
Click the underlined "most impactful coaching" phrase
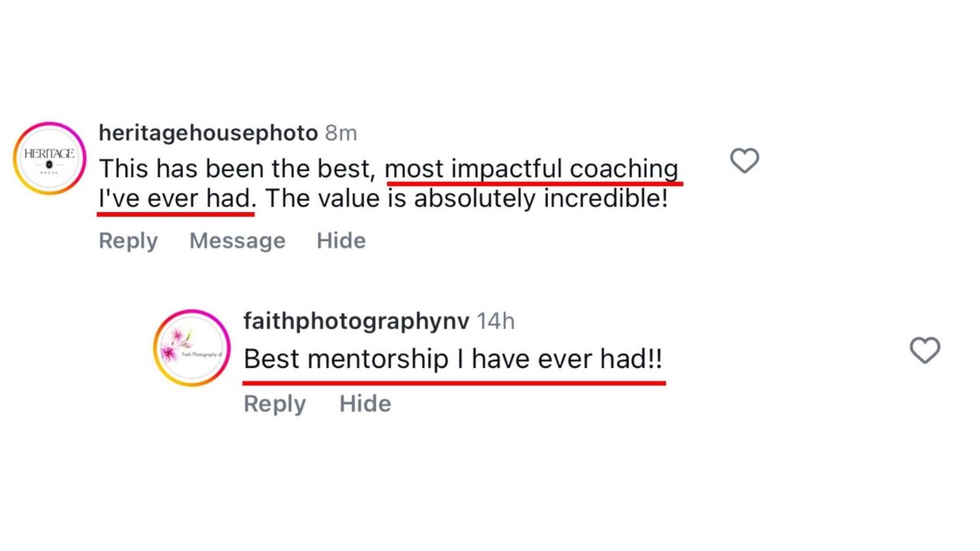pyautogui.click(x=532, y=169)
